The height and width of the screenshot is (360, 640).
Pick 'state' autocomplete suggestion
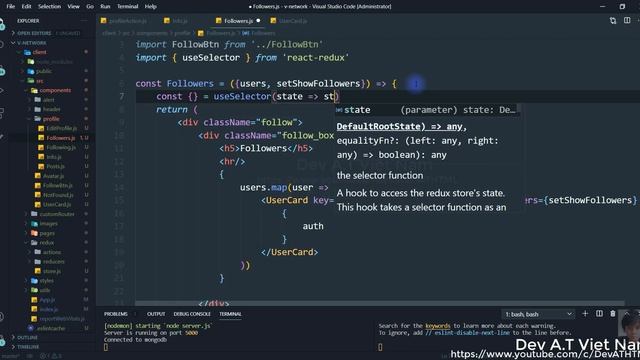click(427, 110)
